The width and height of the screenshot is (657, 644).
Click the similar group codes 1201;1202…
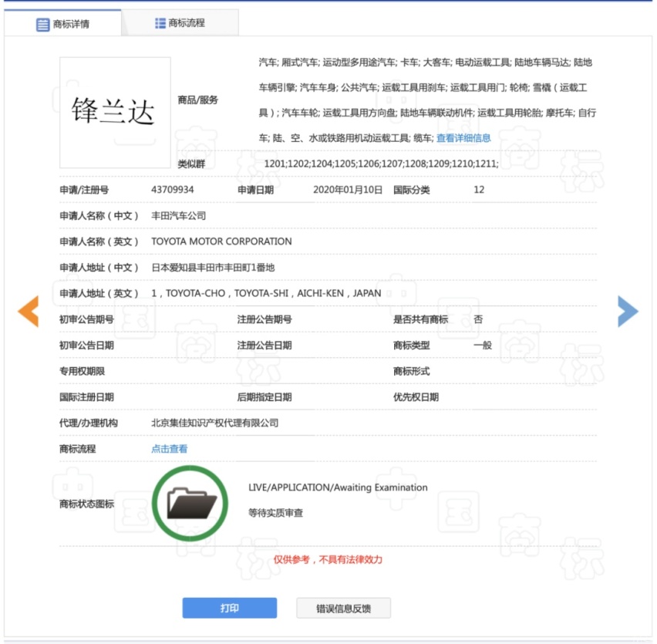(381, 164)
